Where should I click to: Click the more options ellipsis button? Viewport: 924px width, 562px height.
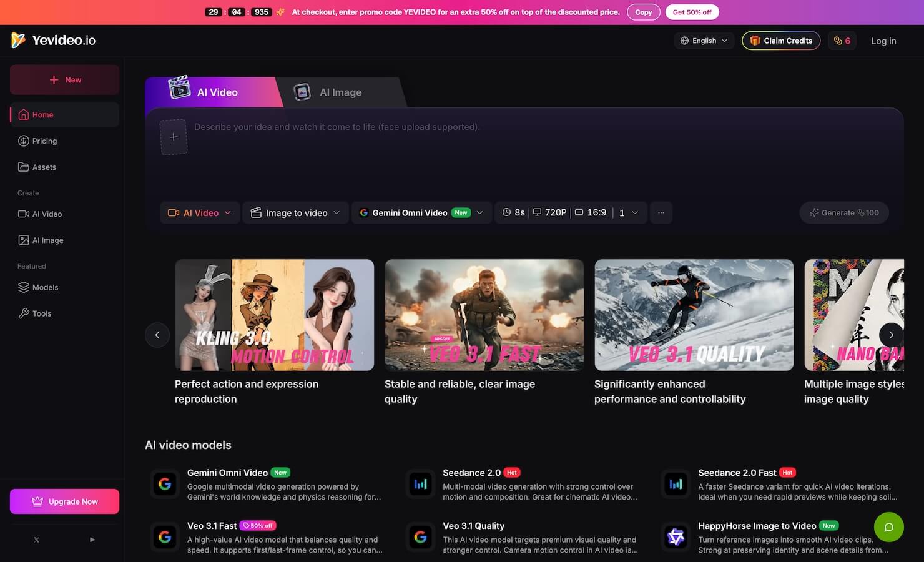661,213
